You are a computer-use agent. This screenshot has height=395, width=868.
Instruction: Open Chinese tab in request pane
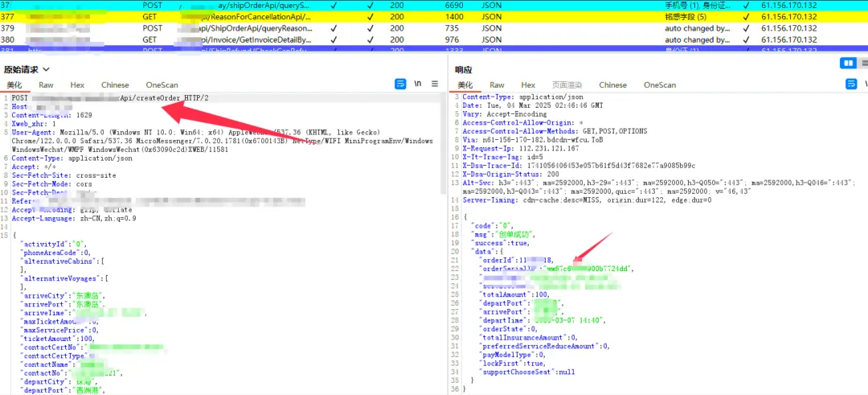(x=115, y=84)
